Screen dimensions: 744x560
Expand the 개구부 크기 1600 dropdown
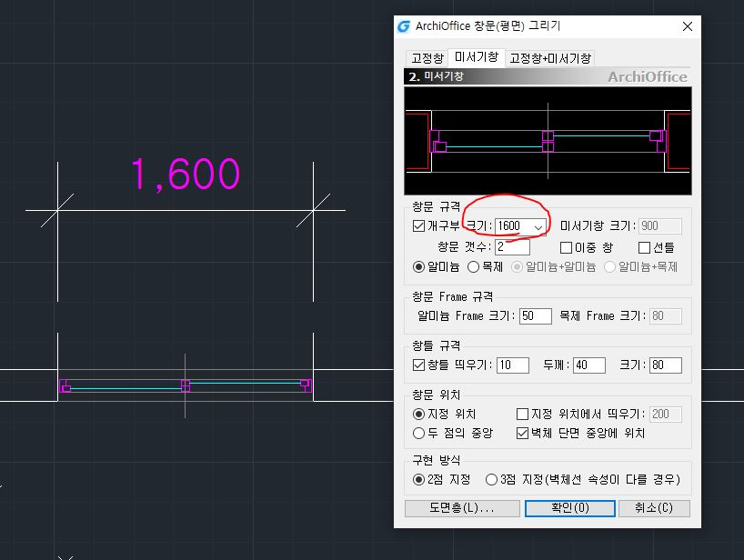click(x=538, y=226)
